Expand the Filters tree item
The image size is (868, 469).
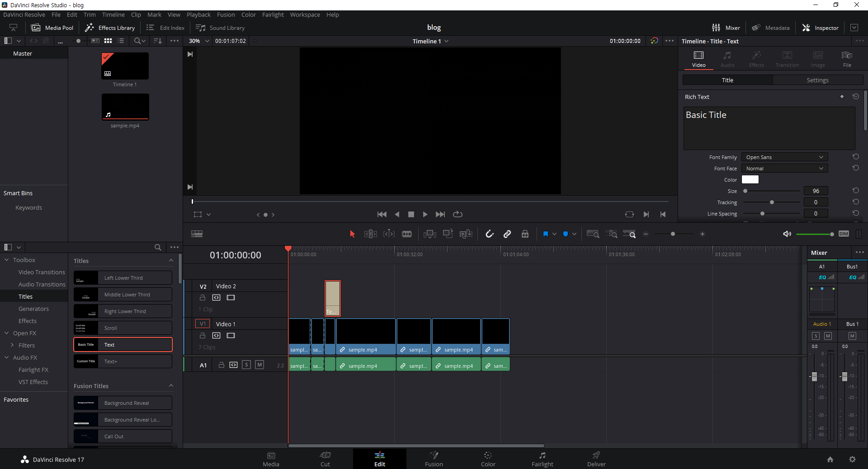click(x=12, y=345)
